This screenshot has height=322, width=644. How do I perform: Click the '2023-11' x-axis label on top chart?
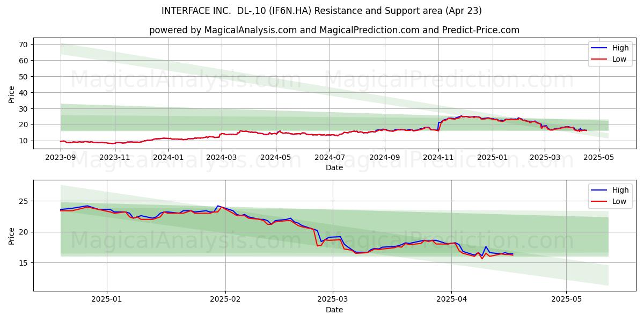coord(115,157)
